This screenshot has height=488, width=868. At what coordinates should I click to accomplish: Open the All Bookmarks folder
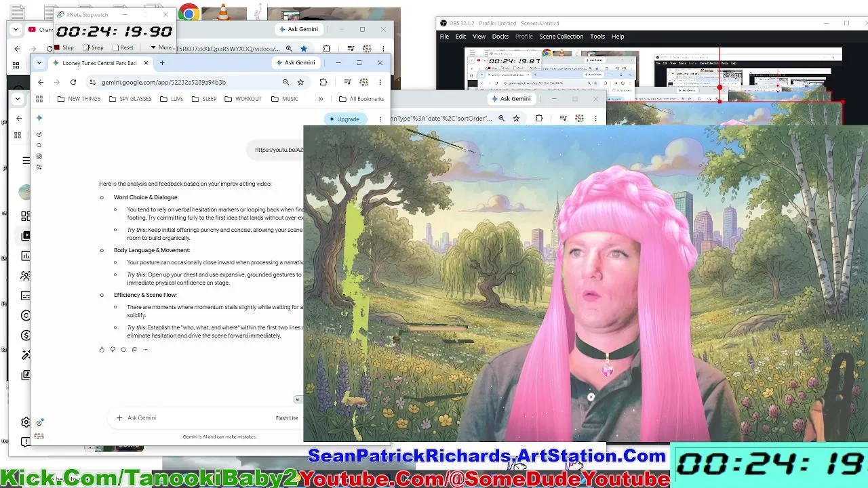[x=361, y=99]
